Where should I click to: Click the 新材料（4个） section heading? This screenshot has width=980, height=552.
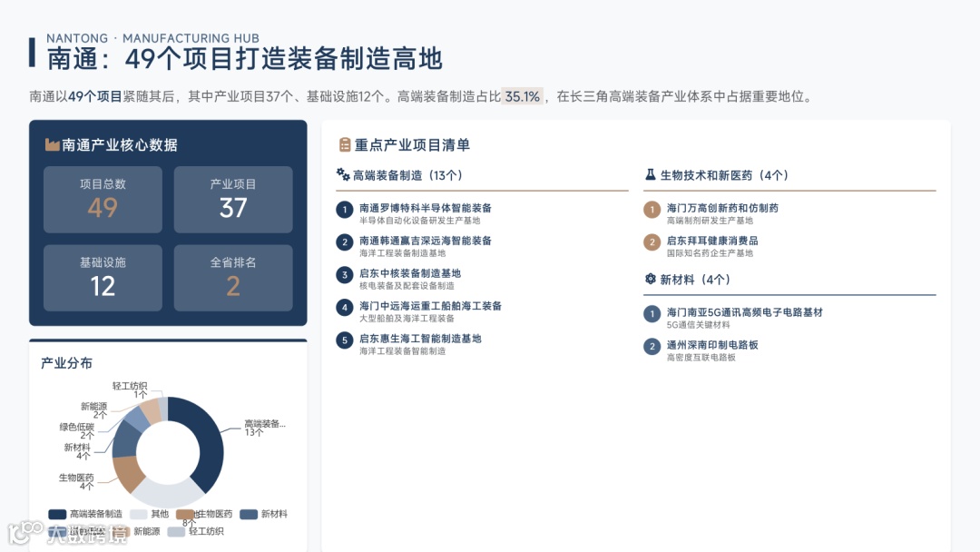coord(695,280)
